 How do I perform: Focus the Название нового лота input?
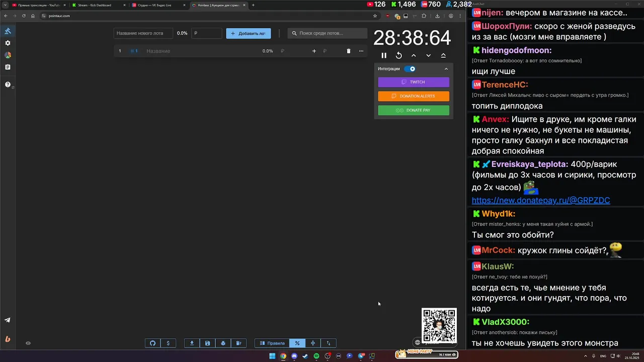[x=143, y=33]
